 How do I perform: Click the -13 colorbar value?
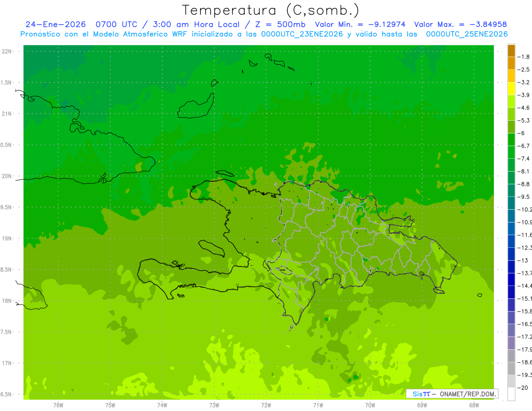pos(524,260)
